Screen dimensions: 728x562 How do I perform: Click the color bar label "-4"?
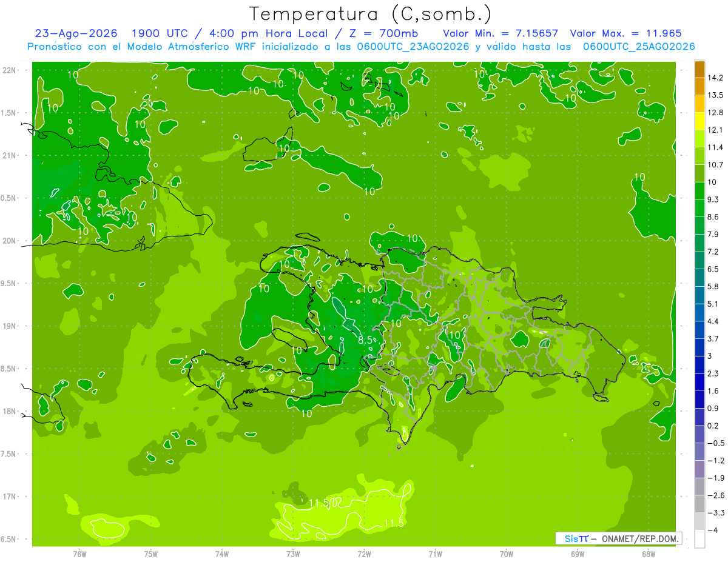pyautogui.click(x=712, y=530)
